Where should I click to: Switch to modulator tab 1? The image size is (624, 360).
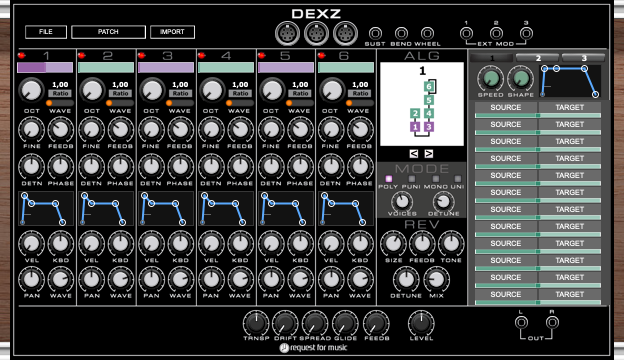point(491,58)
